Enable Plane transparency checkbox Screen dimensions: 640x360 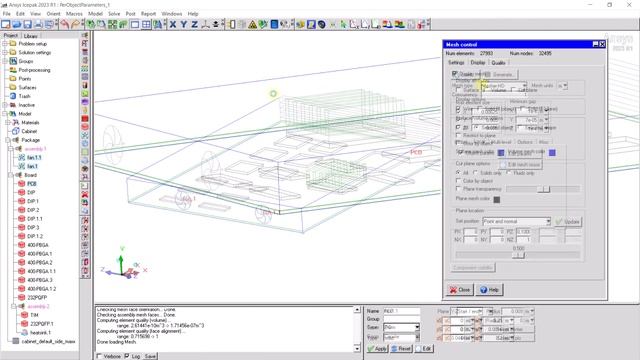click(x=458, y=189)
